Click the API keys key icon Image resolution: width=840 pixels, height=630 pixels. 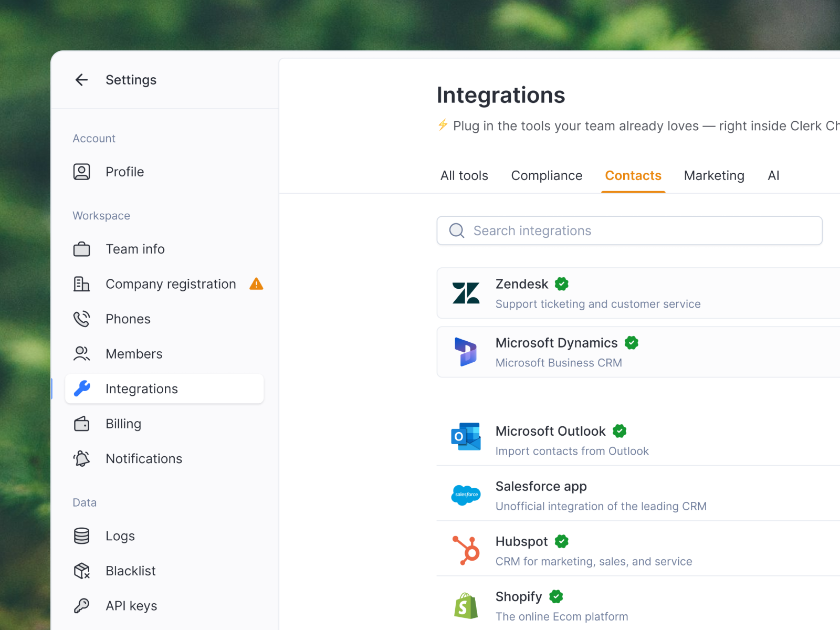(x=81, y=606)
